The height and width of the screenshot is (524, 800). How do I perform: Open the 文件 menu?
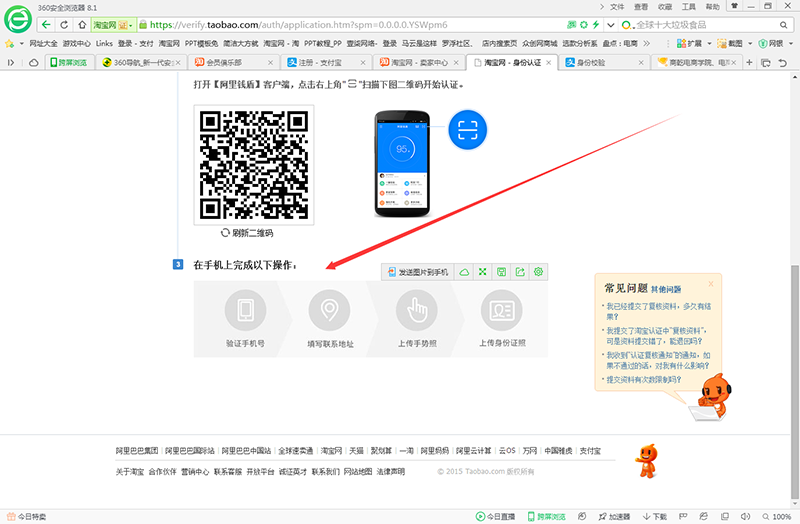click(x=617, y=7)
